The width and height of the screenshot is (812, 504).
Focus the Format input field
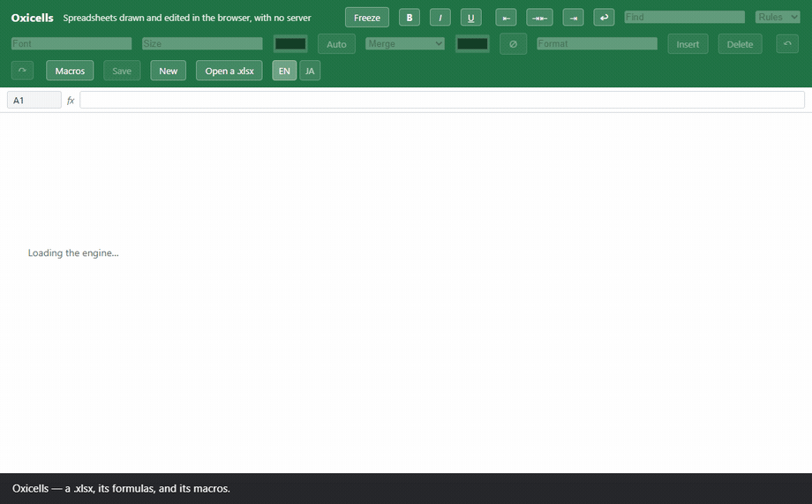[x=598, y=43]
